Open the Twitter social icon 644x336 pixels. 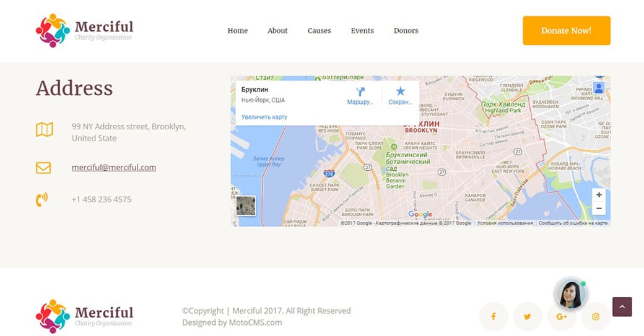pos(528,317)
